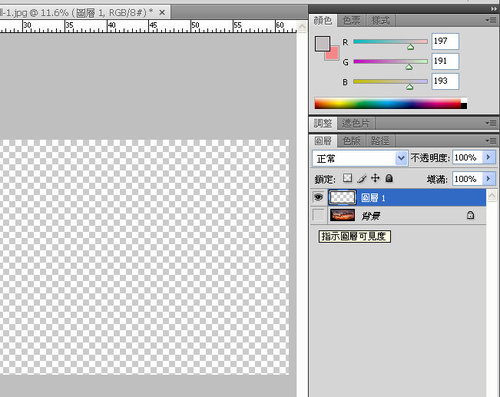Open the Color panel options menu
This screenshot has height=397, width=500.
(491, 21)
